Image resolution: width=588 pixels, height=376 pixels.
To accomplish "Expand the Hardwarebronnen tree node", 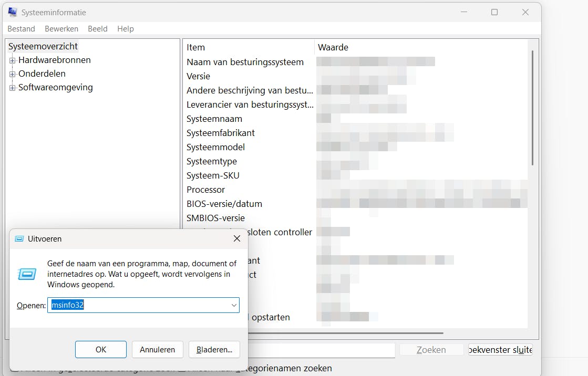I will click(x=12, y=60).
